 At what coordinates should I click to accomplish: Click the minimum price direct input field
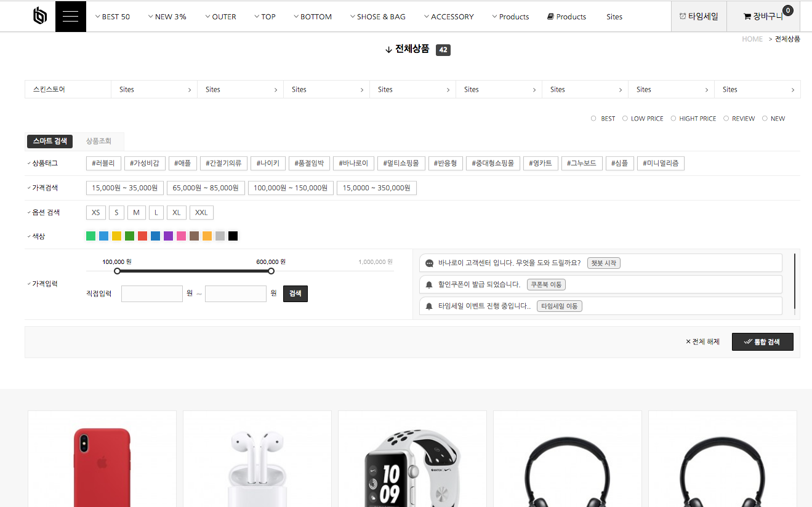click(x=152, y=294)
